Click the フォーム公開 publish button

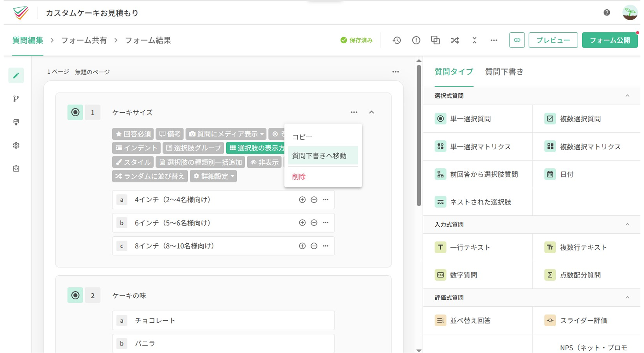610,40
